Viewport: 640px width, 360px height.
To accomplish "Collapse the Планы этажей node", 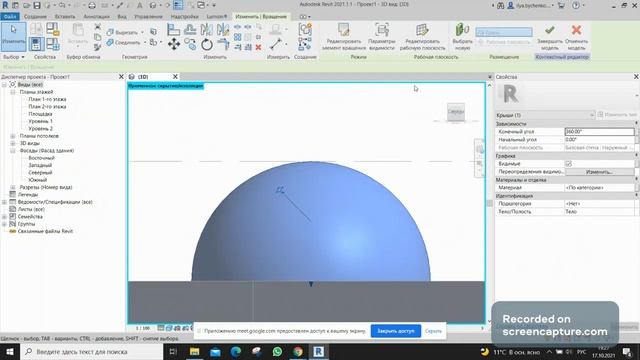I will coord(13,92).
